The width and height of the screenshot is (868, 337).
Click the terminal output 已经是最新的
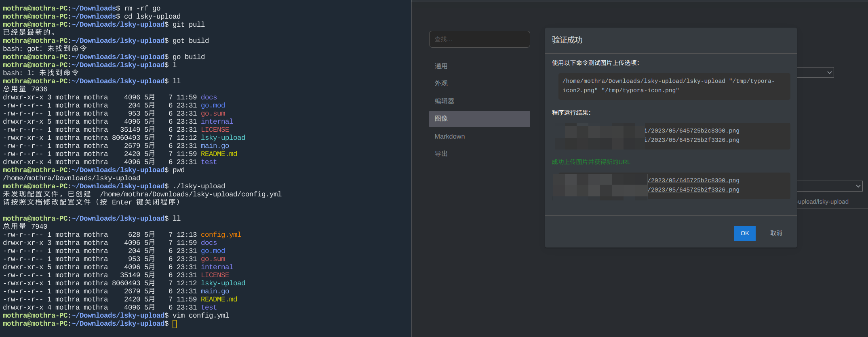[29, 32]
